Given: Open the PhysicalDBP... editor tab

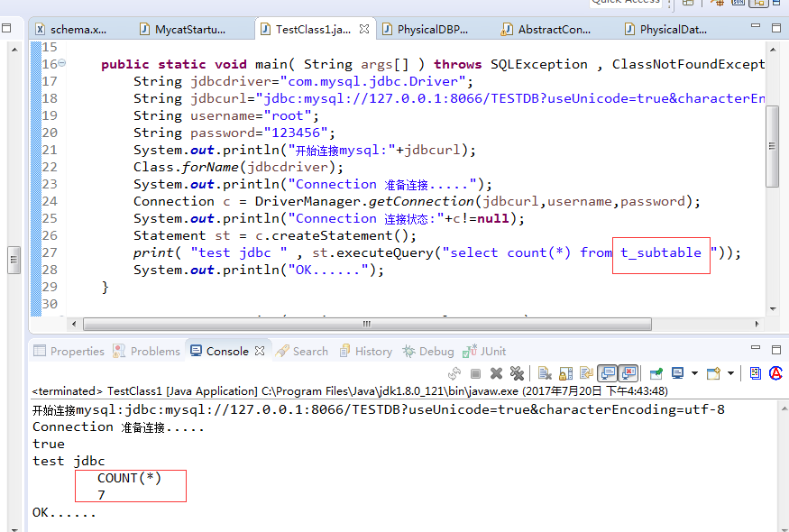Looking at the screenshot, I should pos(426,30).
